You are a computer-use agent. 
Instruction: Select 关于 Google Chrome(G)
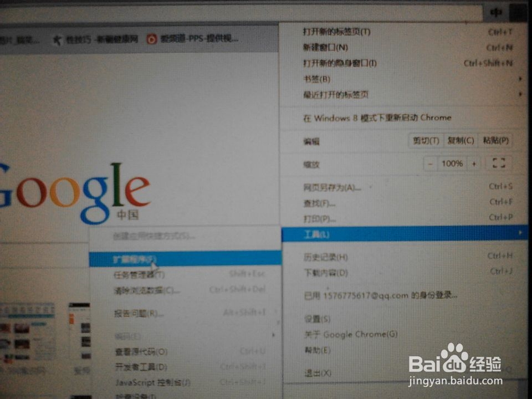[403, 335]
